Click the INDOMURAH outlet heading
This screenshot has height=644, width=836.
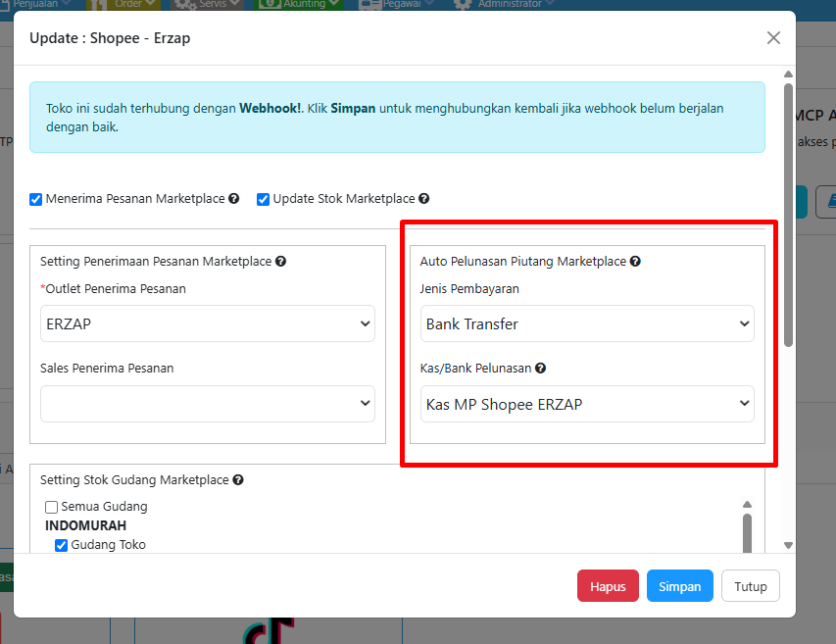(86, 525)
